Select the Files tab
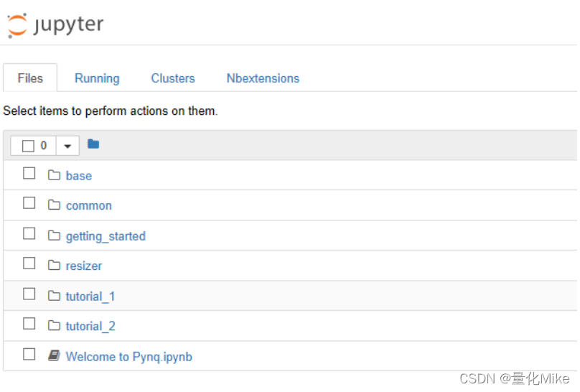Screen dimensions: 580x392 (x=30, y=78)
